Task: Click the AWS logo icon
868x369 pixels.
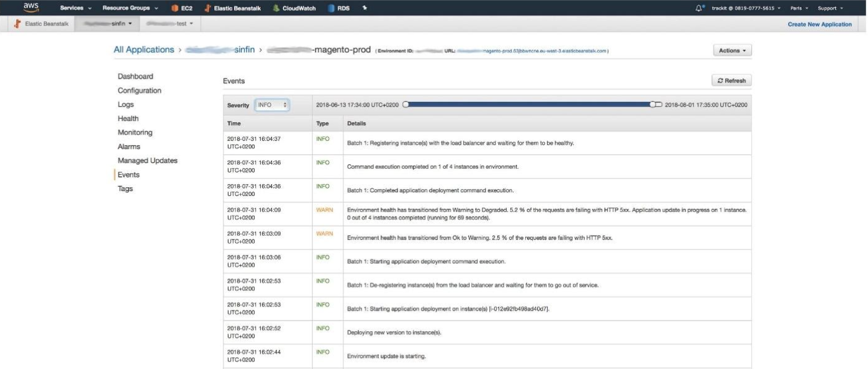Action: 31,7
